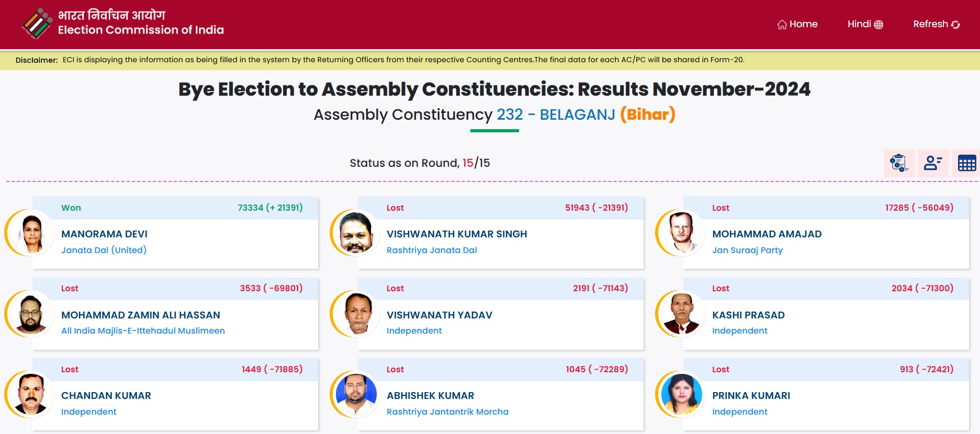This screenshot has height=434, width=980.
Task: Click the Jan Suraaj Party label
Action: pyautogui.click(x=747, y=250)
